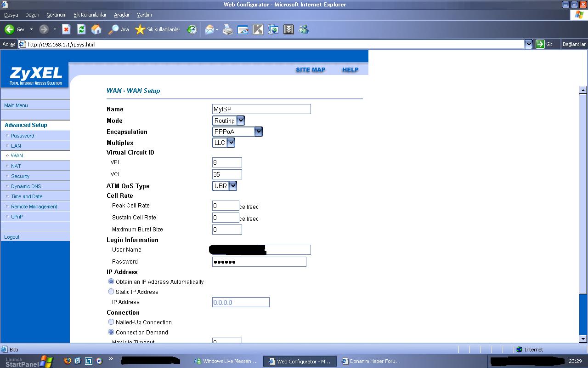Open the Sık Kullanılanlar menu
The image size is (588, 368).
tap(90, 15)
